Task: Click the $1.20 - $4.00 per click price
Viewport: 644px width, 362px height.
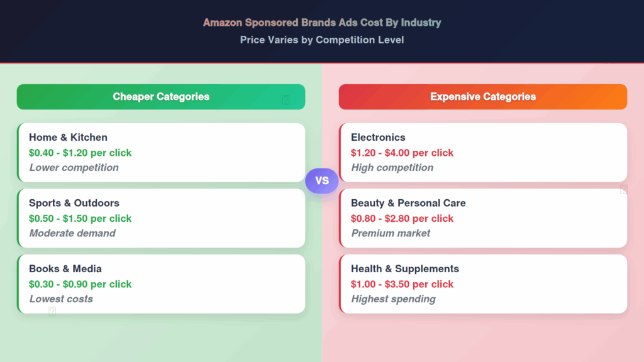Action: pyautogui.click(x=402, y=153)
